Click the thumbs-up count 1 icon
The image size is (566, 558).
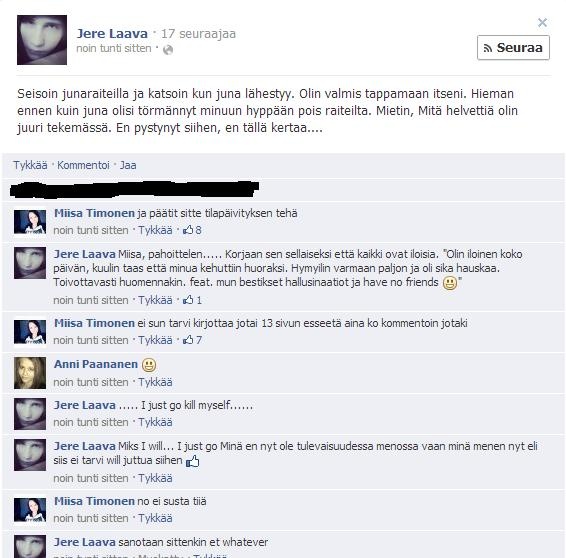(192, 300)
